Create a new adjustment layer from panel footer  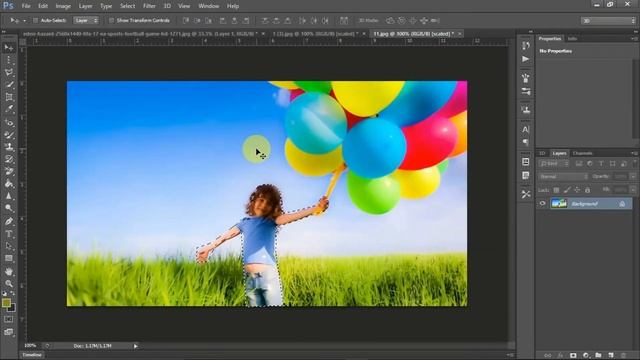pos(586,356)
